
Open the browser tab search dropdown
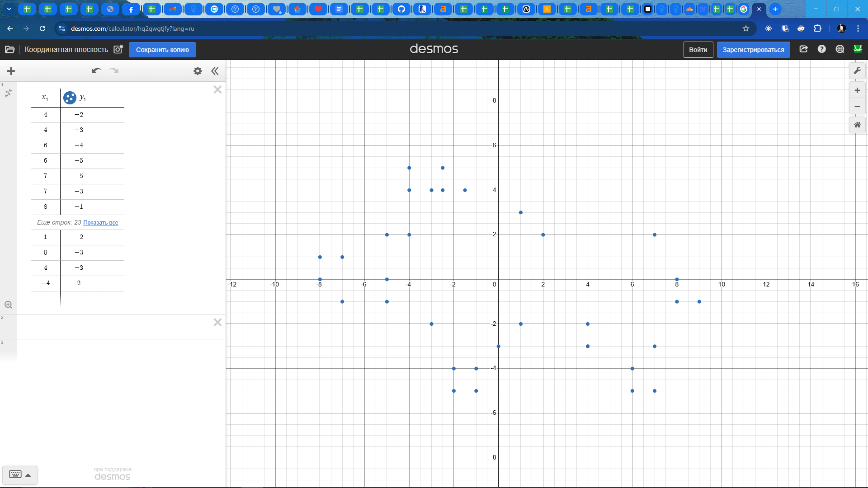pyautogui.click(x=9, y=9)
